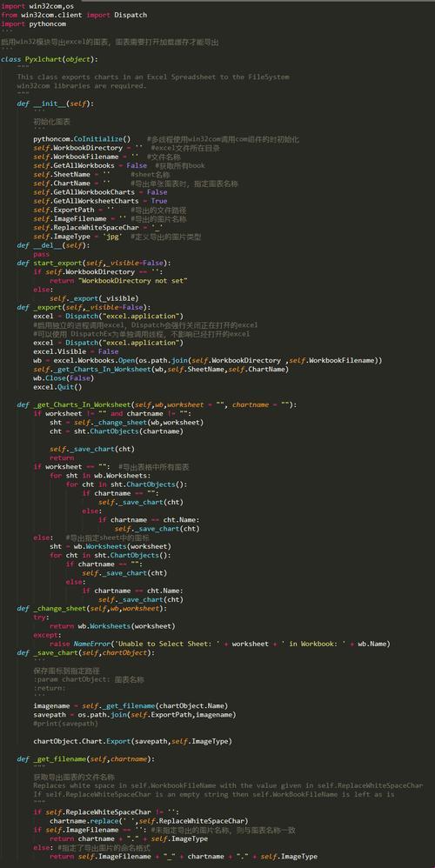Screen dimensions: 435x868
Task: Click on pythoncom.CoInitialize() call
Action: (x=82, y=139)
